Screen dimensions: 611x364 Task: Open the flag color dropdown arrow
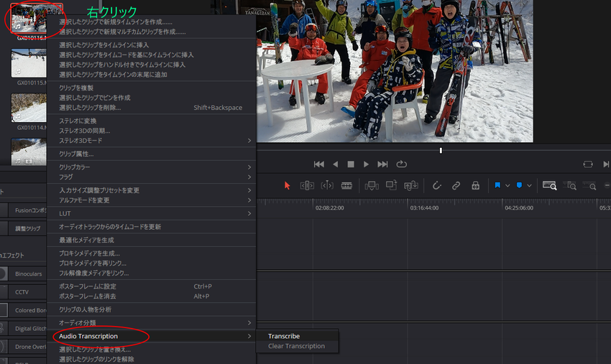click(x=507, y=186)
